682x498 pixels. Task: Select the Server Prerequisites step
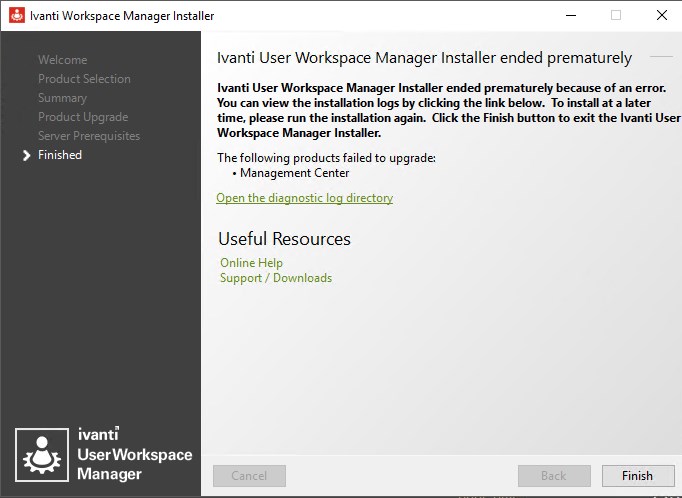tap(89, 136)
